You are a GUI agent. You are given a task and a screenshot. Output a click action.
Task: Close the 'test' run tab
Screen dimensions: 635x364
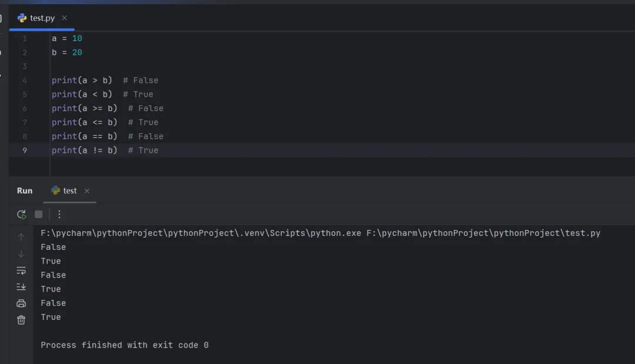[87, 191]
